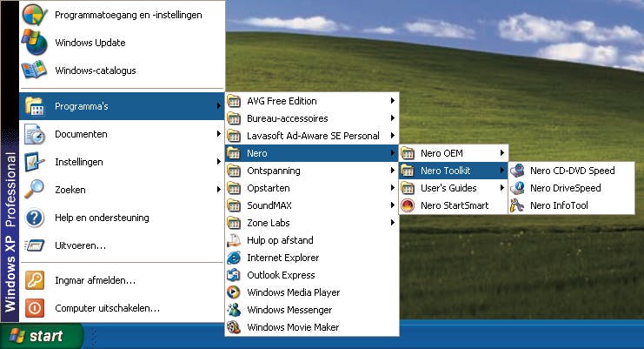The image size is (644, 349).
Task: Click the Internet Explorer label
Action: (283, 258)
